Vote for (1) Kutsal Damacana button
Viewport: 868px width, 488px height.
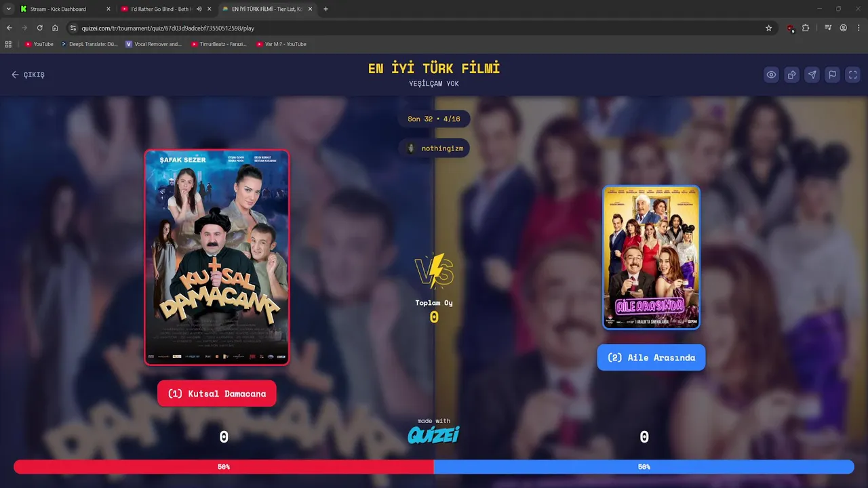click(x=217, y=394)
